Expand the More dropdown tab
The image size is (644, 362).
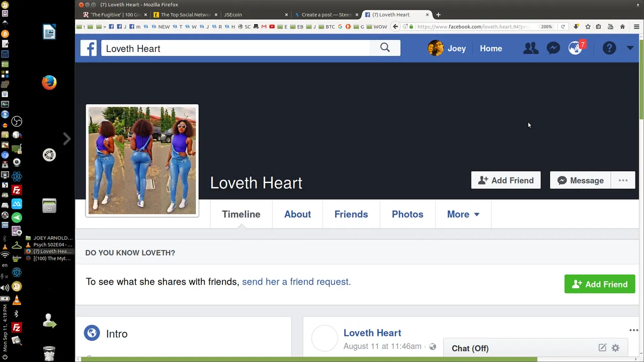463,214
